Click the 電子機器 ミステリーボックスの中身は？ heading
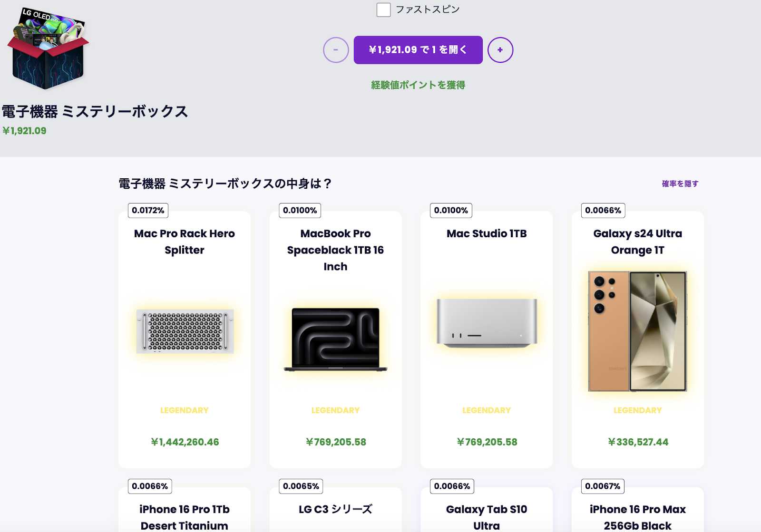Image resolution: width=761 pixels, height=532 pixels. [225, 184]
